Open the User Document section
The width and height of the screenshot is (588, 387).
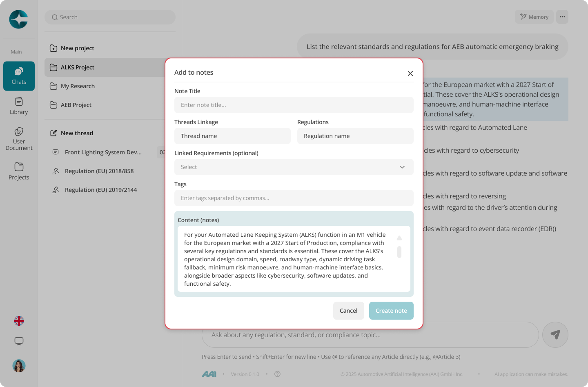tap(19, 139)
